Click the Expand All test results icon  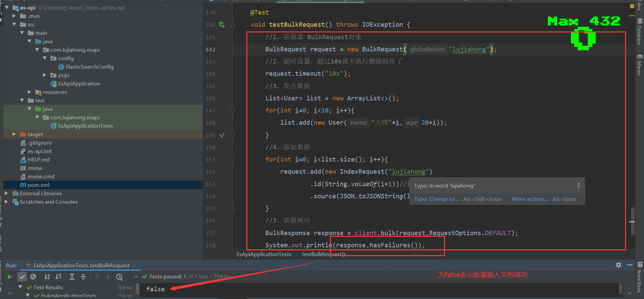[72, 277]
